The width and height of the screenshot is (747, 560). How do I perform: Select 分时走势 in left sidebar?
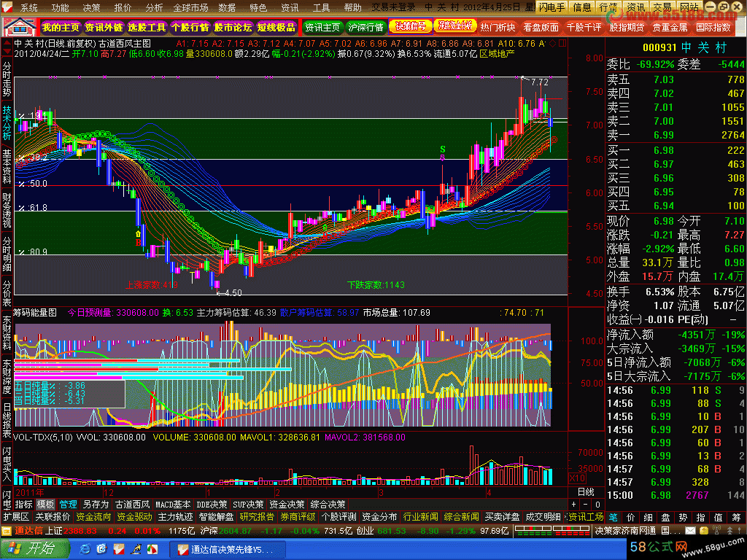pos(7,79)
